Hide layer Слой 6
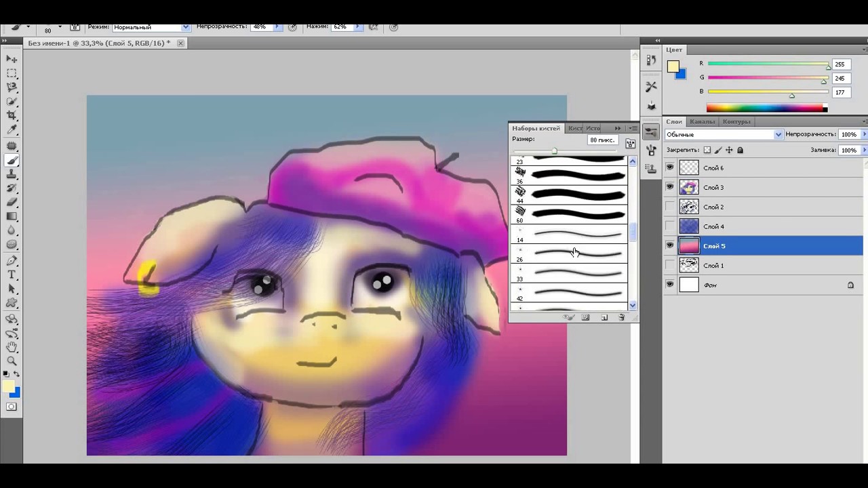The width and height of the screenshot is (868, 488). coord(670,167)
